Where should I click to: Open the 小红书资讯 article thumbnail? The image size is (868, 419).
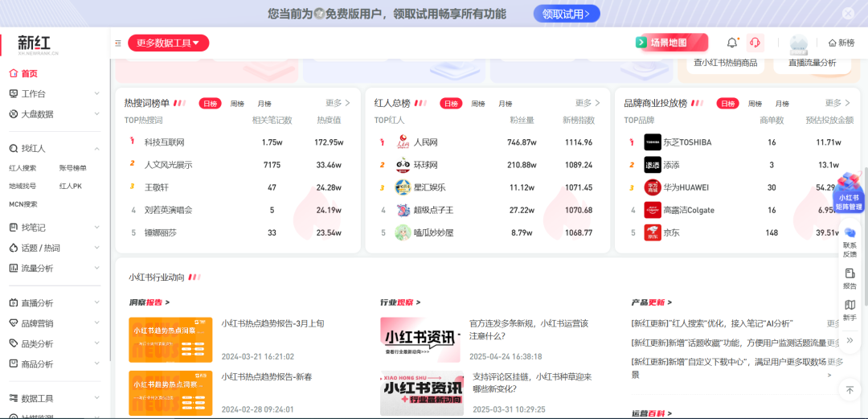420,339
